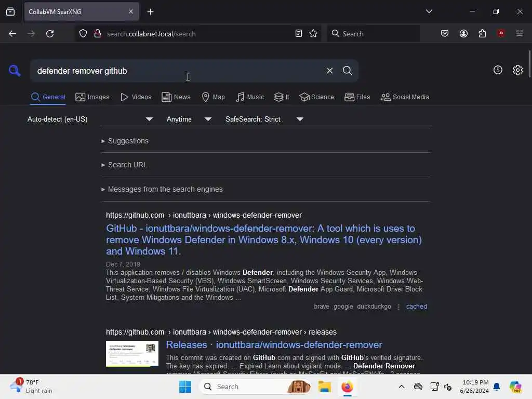The height and width of the screenshot is (399, 532).
Task: Switch to the Social Media category
Action: [x=405, y=97]
